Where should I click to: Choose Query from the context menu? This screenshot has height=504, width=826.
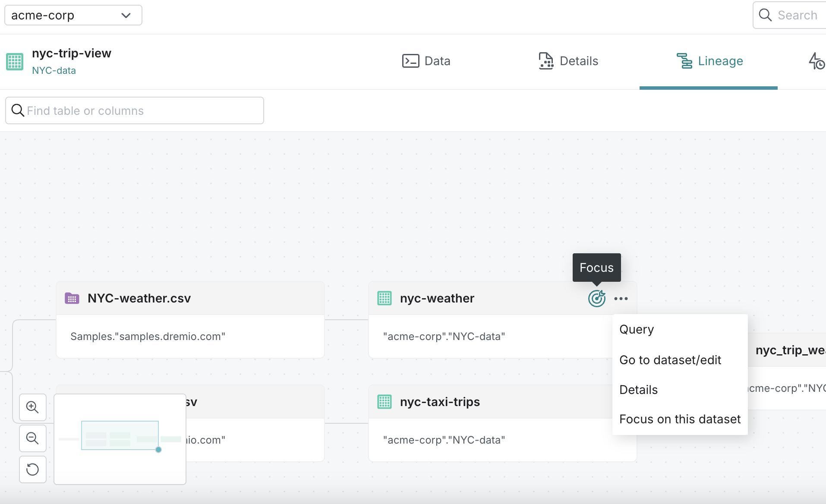(x=636, y=329)
